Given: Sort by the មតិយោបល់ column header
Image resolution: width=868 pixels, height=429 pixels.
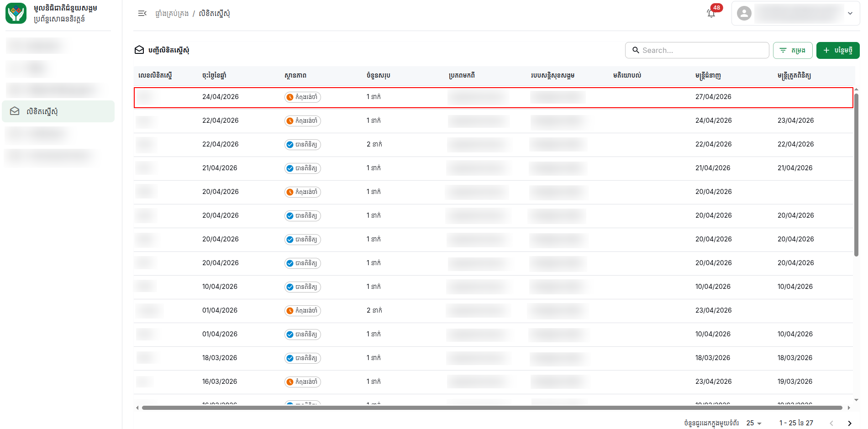Looking at the screenshot, I should point(627,75).
